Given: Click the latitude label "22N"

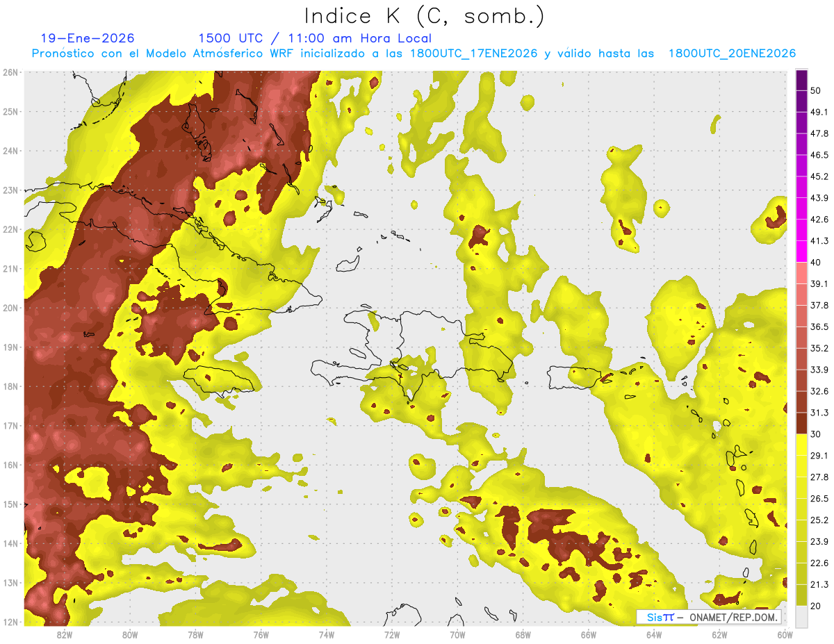Looking at the screenshot, I should [10, 229].
